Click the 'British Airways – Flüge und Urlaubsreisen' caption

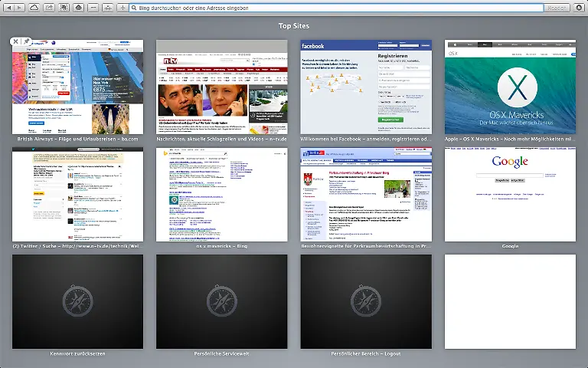coord(77,139)
